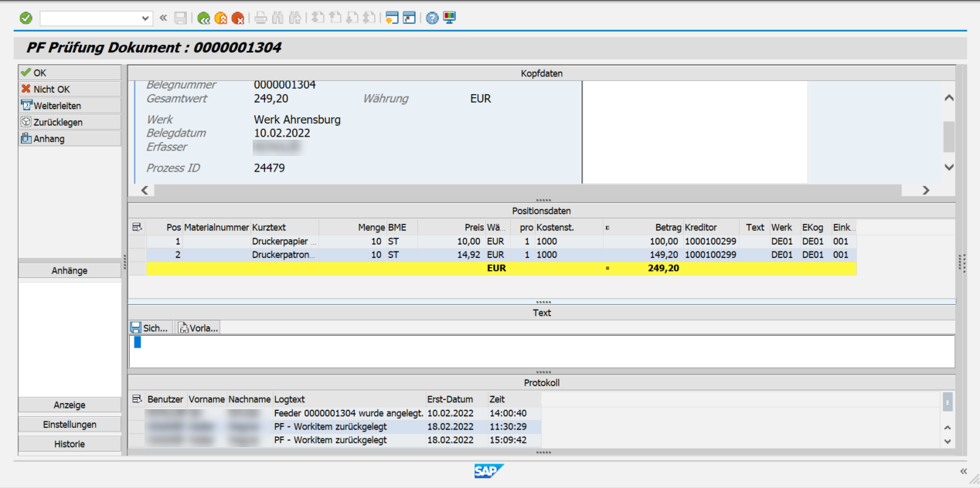Screen dimensions: 980x488
Task: Open the Einstellungen panel
Action: (x=70, y=424)
